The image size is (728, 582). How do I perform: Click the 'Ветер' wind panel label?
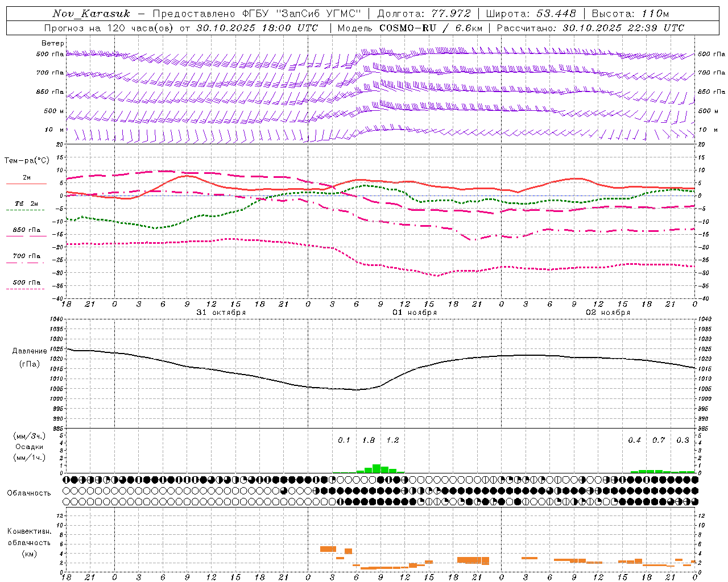click(x=52, y=43)
